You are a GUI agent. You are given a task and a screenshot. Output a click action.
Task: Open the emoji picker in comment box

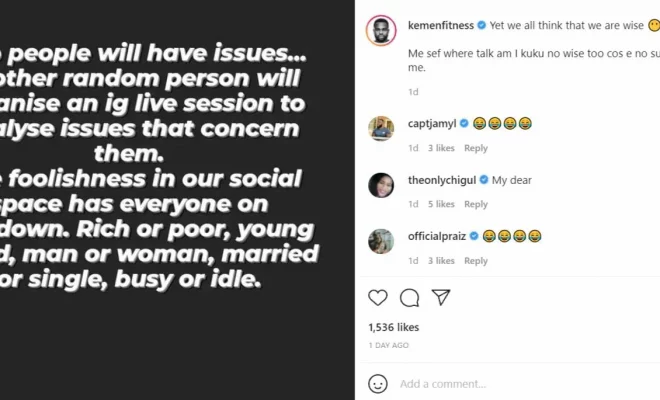coord(378,383)
